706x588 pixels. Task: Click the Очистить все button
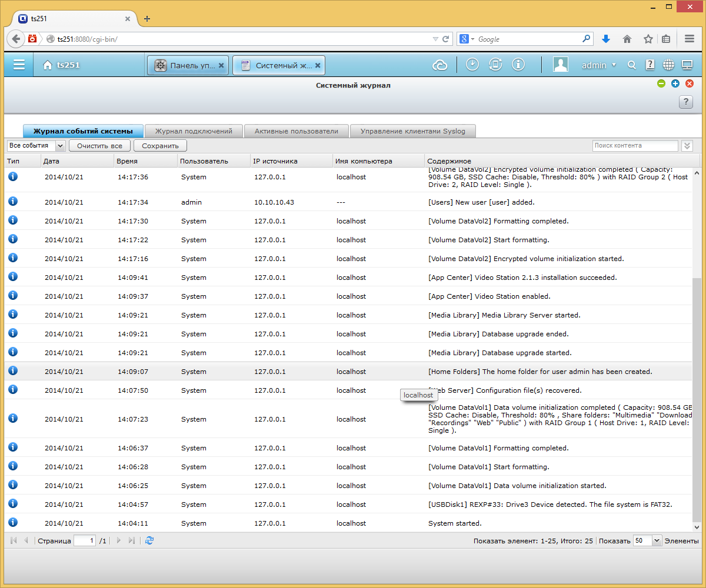pyautogui.click(x=99, y=145)
